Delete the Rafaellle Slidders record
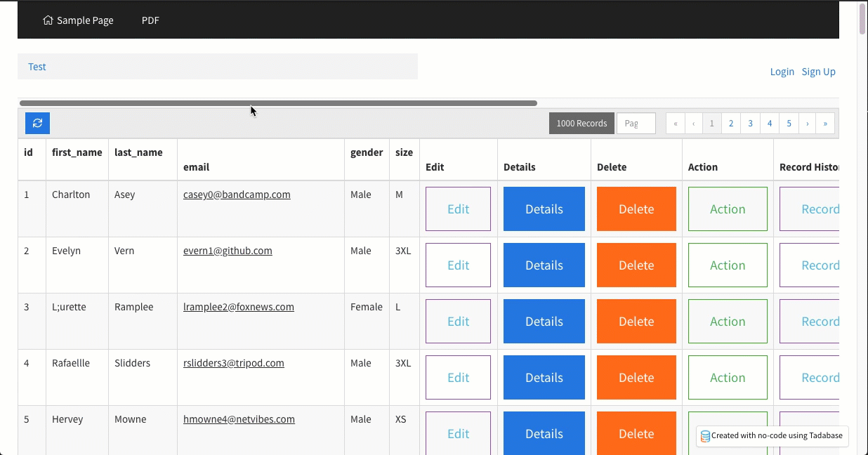 (636, 378)
